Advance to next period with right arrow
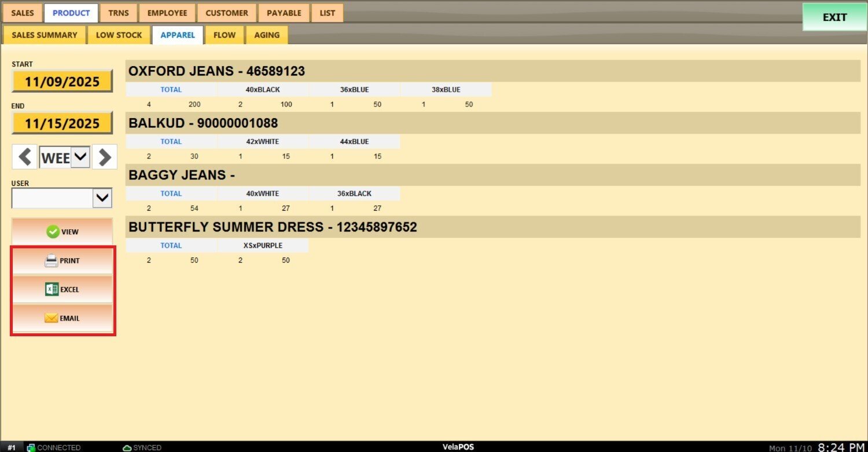The height and width of the screenshot is (452, 868). point(105,157)
